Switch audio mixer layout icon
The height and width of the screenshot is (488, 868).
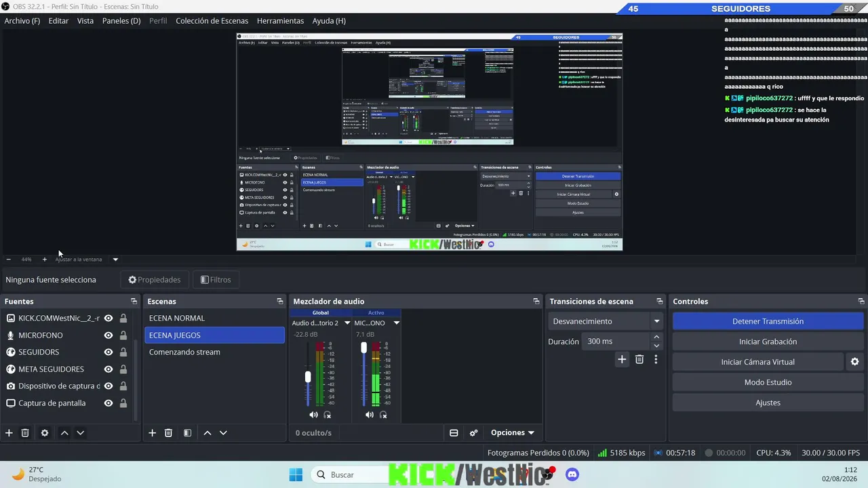point(454,433)
